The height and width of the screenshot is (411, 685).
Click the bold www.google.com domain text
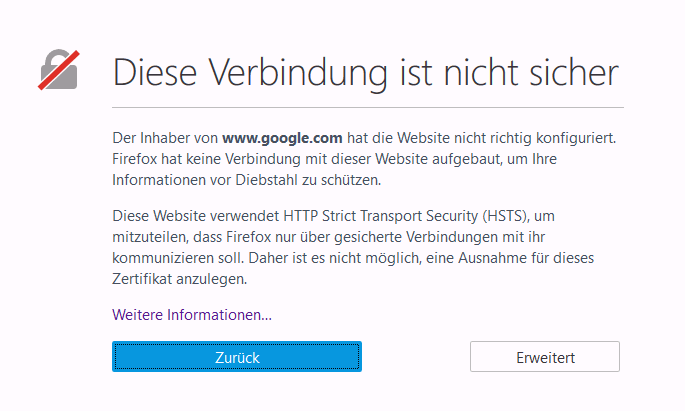[282, 138]
